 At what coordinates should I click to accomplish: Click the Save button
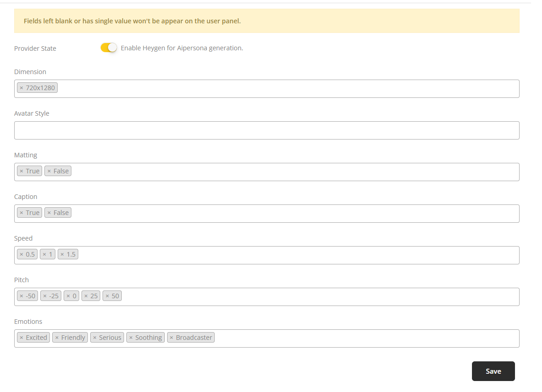click(493, 371)
